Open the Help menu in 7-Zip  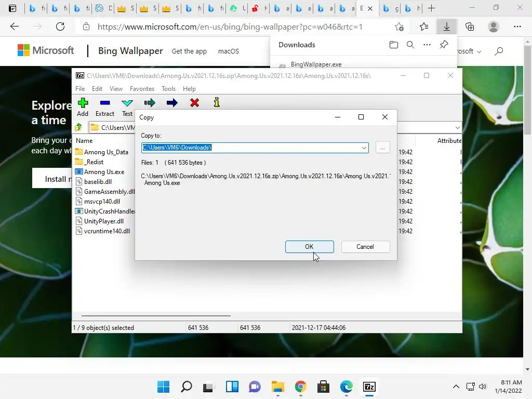(x=189, y=88)
